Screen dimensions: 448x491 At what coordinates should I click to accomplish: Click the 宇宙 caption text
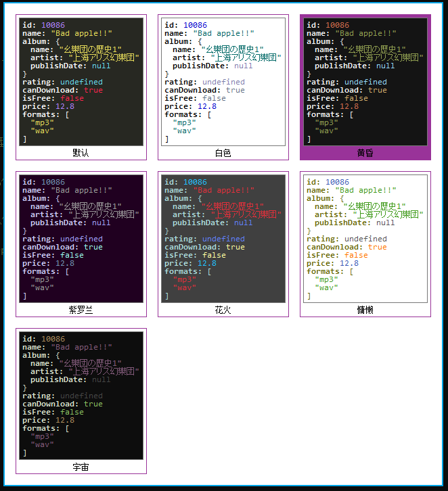click(81, 467)
